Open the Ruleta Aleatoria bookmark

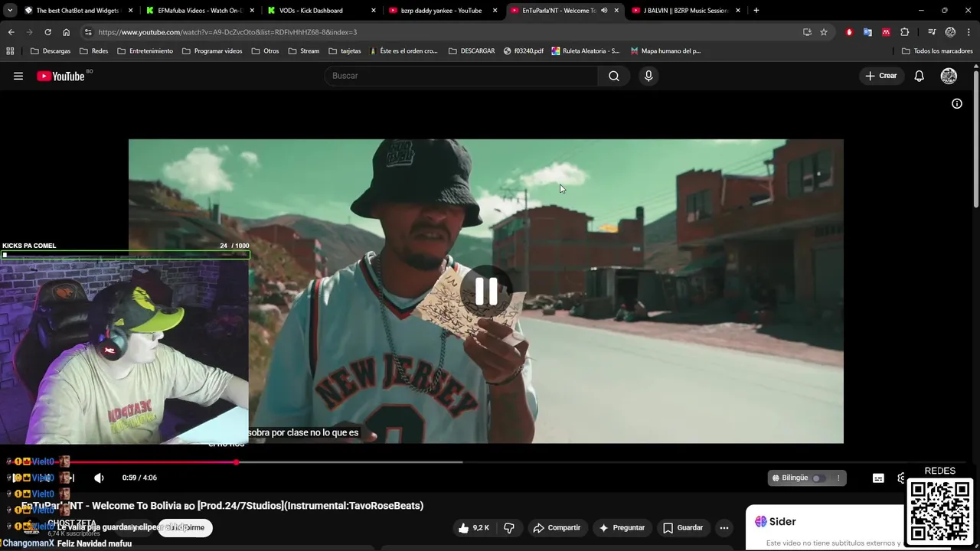(586, 51)
